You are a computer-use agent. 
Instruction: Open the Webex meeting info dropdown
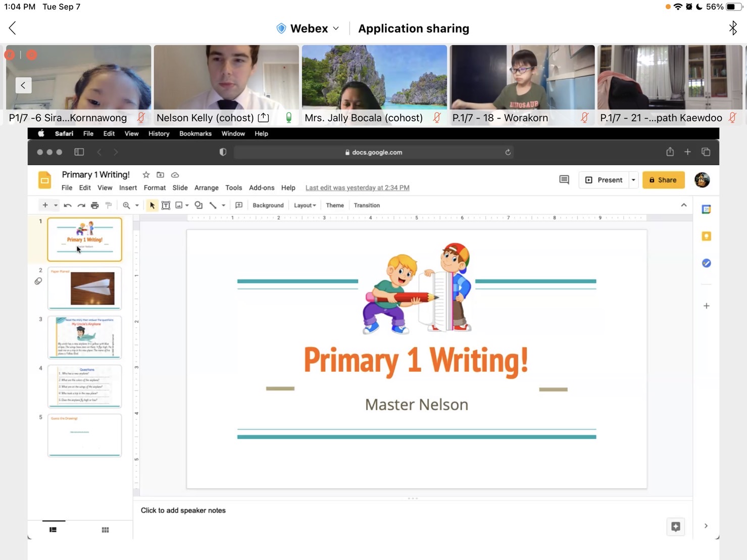pyautogui.click(x=308, y=28)
